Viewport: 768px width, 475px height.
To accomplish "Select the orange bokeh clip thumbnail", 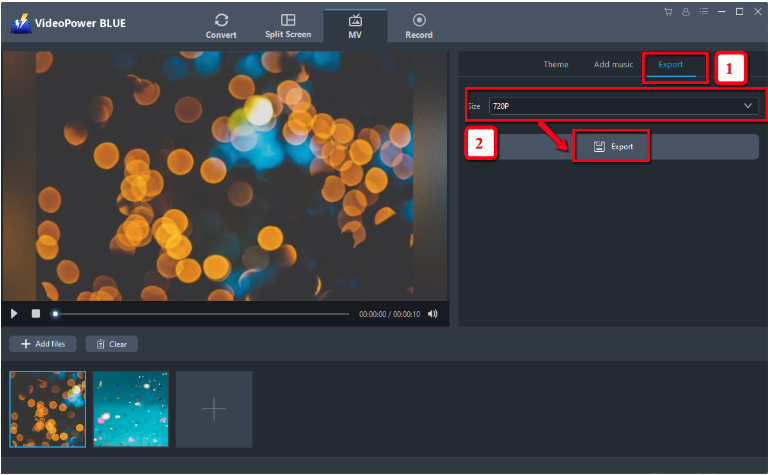I will tap(48, 409).
